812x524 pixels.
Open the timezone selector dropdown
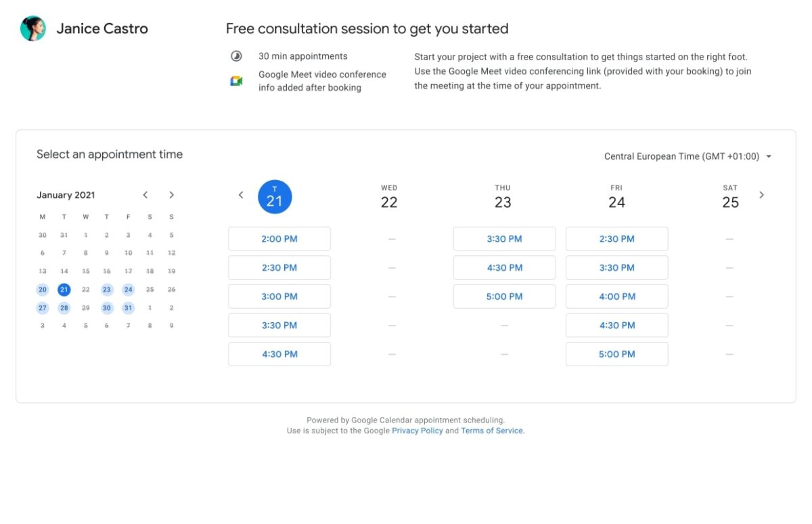(x=768, y=156)
